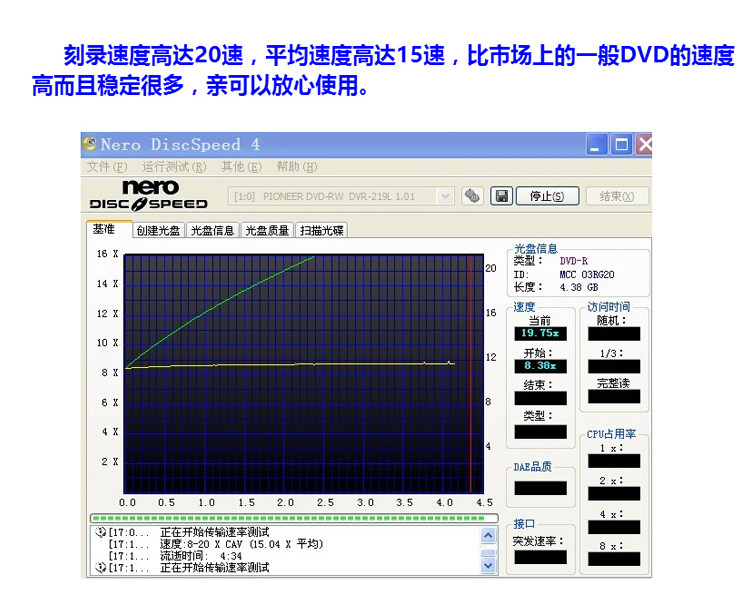Viewport: 750px width, 608px height.
Task: Maximize the Nero DiscSpeed window
Action: (x=621, y=144)
